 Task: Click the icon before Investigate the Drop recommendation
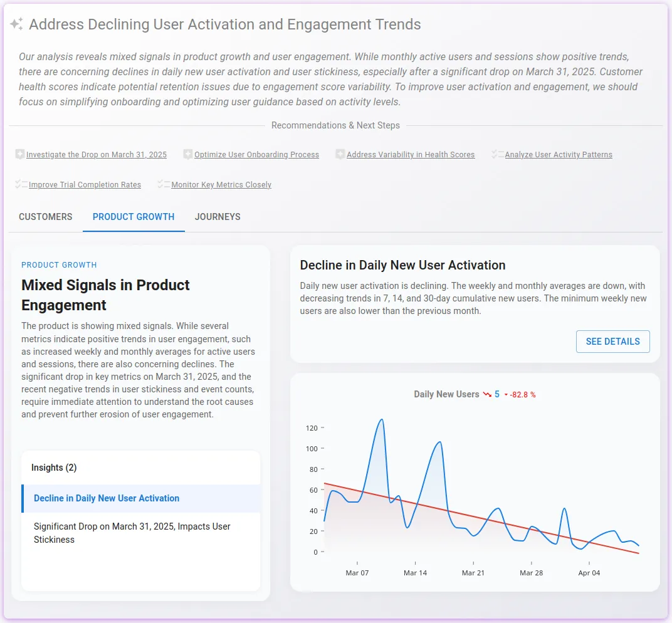point(20,154)
